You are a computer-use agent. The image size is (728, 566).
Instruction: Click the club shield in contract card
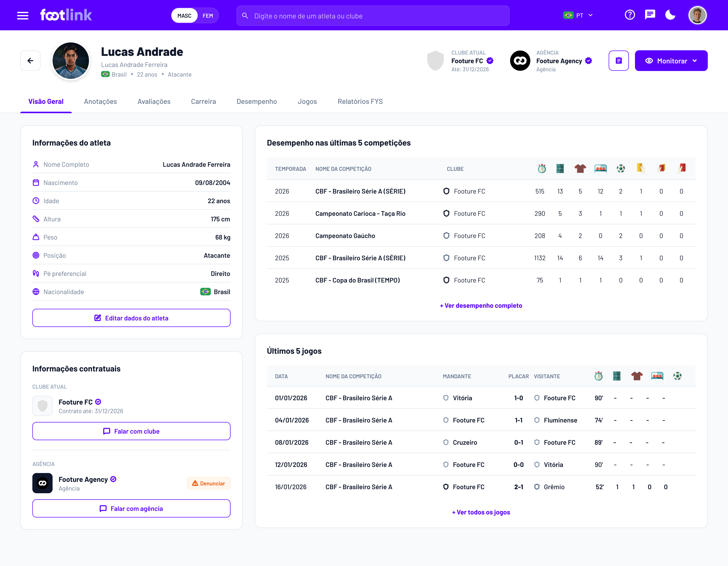click(42, 406)
